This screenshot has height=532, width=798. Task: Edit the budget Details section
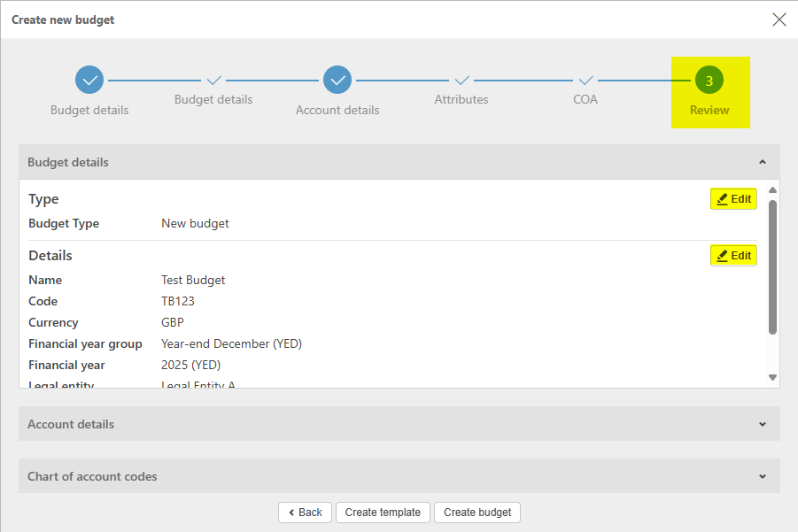[x=733, y=256]
